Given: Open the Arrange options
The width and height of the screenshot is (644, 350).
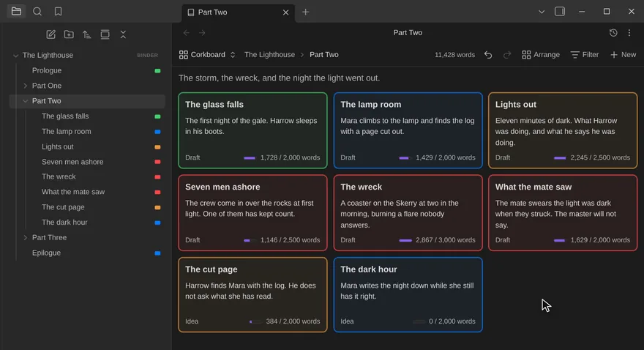Looking at the screenshot, I should 541,55.
